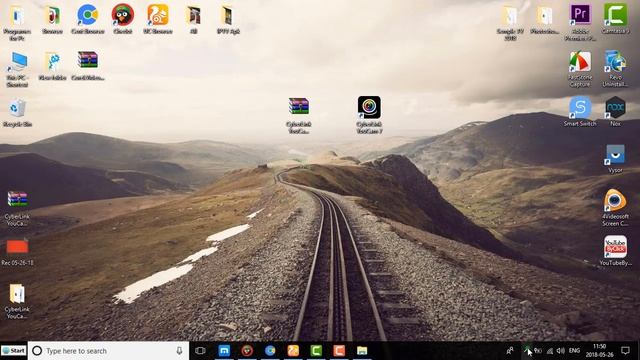Viewport: 640px width, 360px height.
Task: Launch 4Videosoft Screen Capture shortcut
Action: [x=615, y=201]
